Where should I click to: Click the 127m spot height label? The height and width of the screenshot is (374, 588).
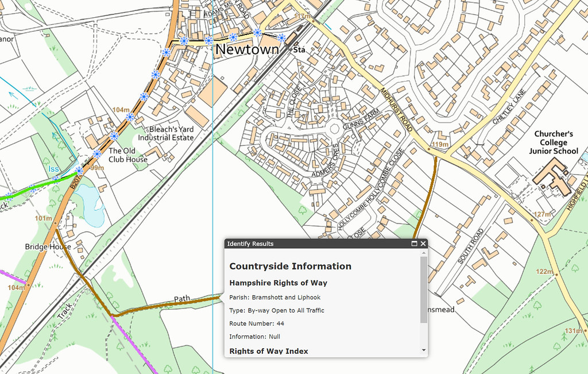pyautogui.click(x=542, y=214)
